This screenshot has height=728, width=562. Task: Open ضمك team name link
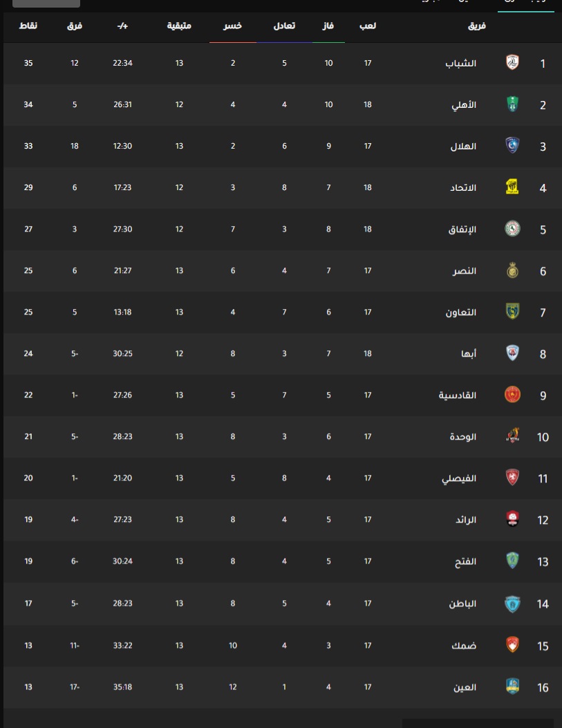click(464, 645)
